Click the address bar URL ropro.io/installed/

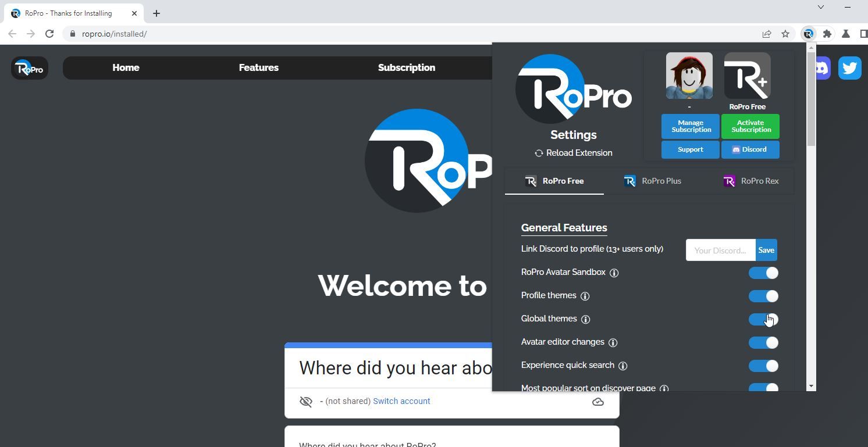tap(114, 34)
